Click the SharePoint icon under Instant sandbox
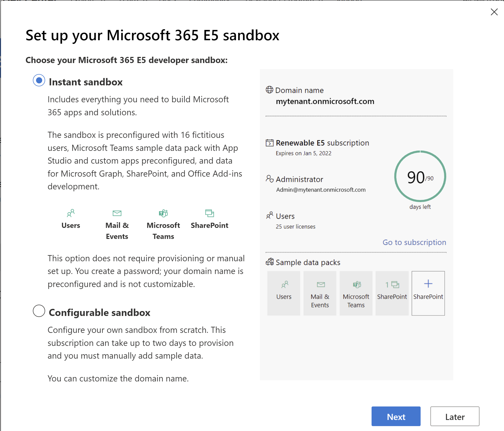Viewport: 504px width, 431px height. click(x=209, y=213)
